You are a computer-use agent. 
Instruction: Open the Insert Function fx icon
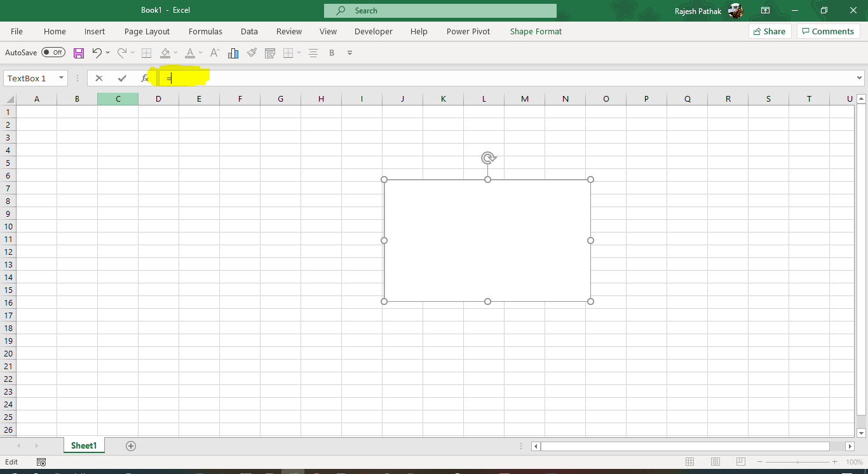click(x=145, y=78)
